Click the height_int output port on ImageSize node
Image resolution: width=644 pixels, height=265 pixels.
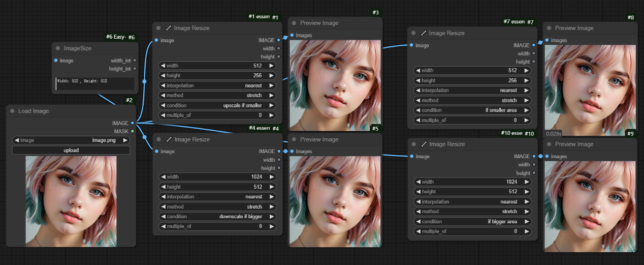pos(135,69)
